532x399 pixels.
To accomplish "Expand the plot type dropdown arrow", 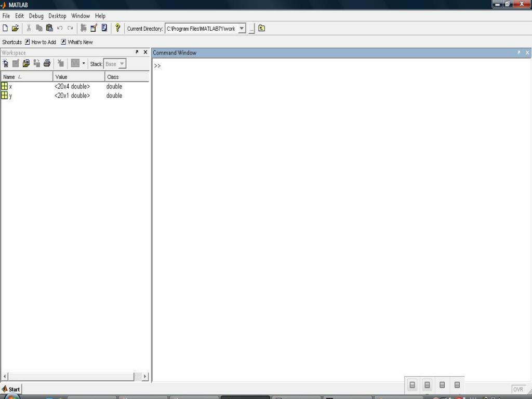I will coord(84,63).
